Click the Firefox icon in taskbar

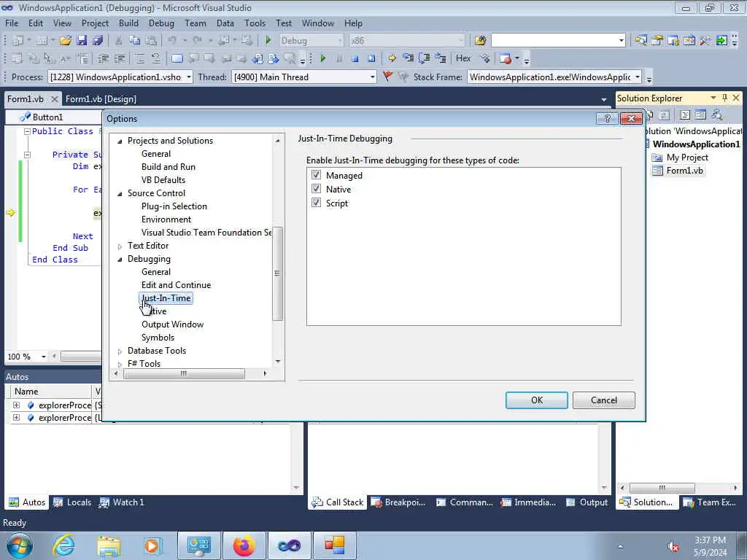pos(244,545)
